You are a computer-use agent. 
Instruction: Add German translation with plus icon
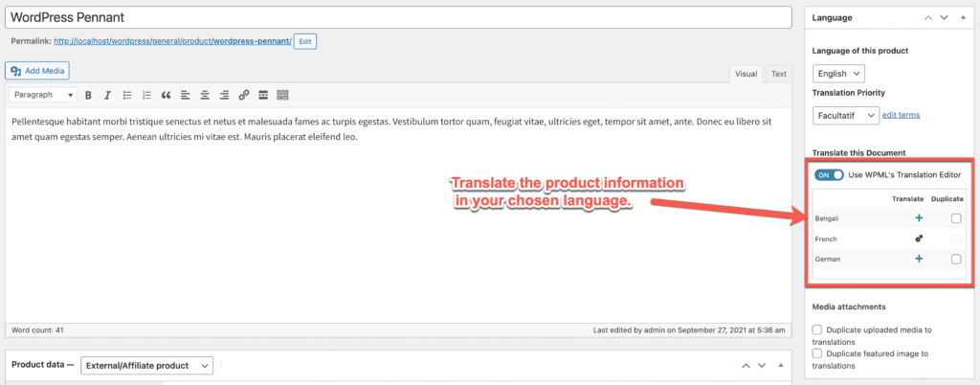coord(919,259)
